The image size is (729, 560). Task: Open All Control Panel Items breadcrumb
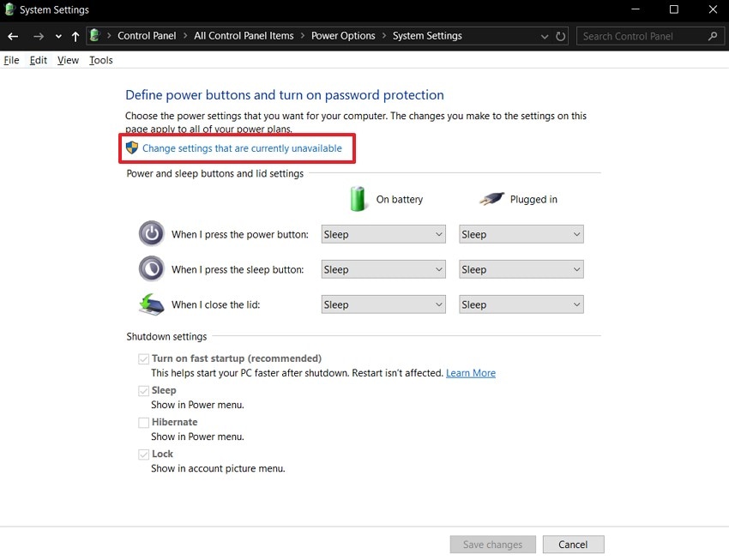(244, 36)
